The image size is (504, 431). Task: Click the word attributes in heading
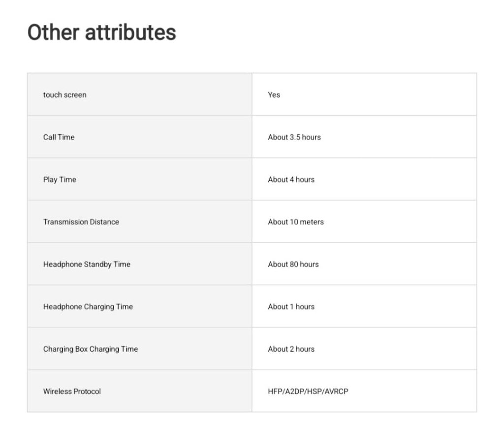coord(130,32)
